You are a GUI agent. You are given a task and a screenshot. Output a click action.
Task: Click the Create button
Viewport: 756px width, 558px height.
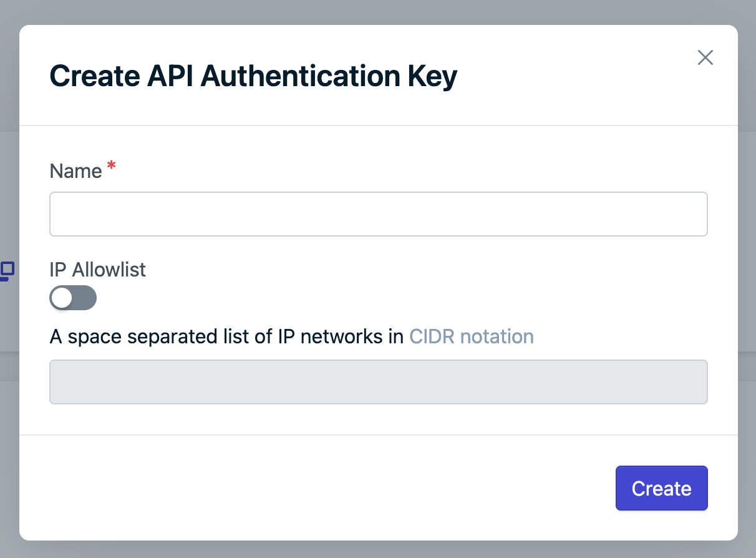(661, 488)
